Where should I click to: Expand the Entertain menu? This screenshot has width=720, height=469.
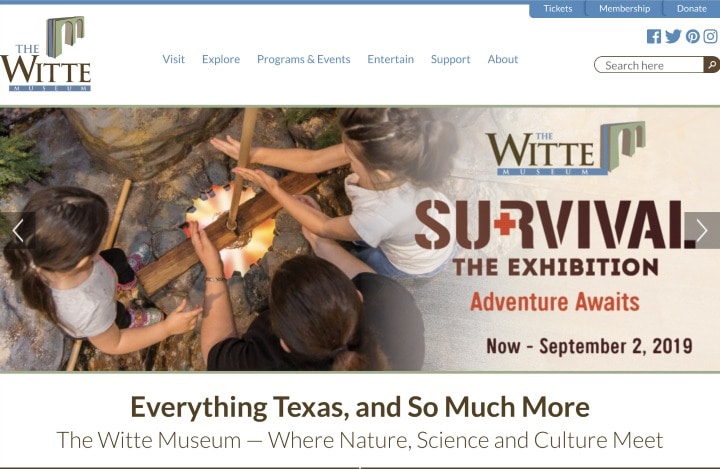[x=390, y=59]
